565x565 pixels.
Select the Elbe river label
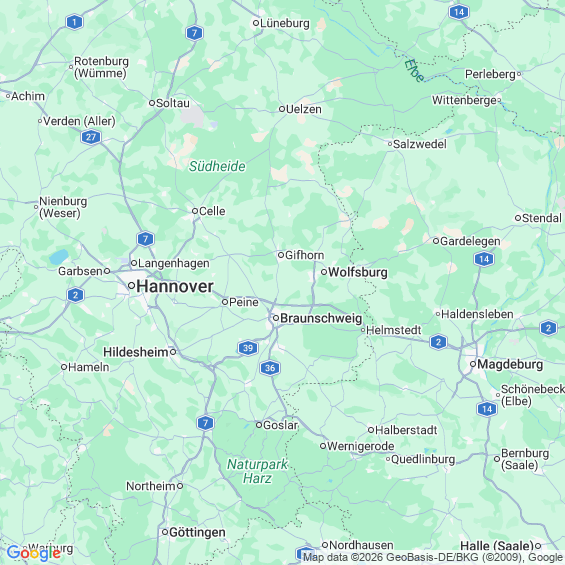coord(414,71)
